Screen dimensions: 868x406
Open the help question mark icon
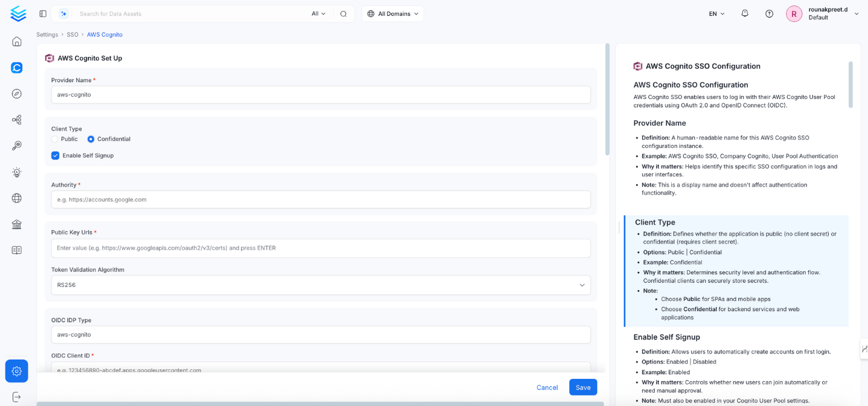click(769, 13)
